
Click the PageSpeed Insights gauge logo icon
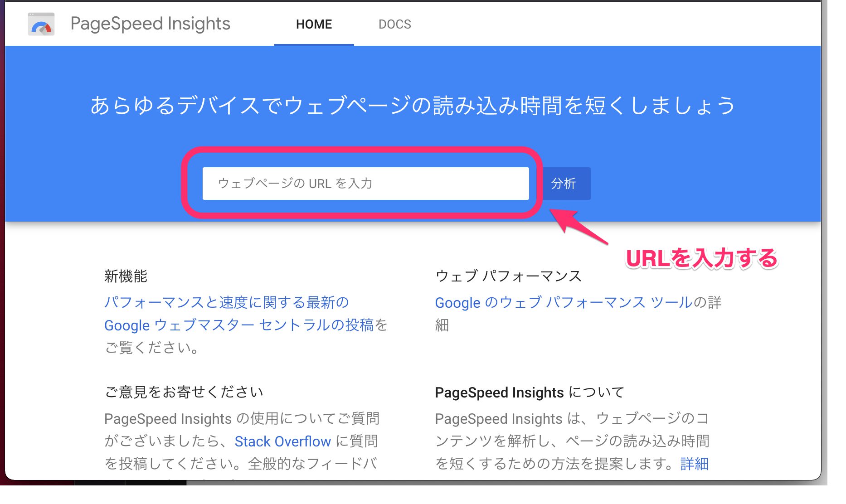click(x=41, y=24)
